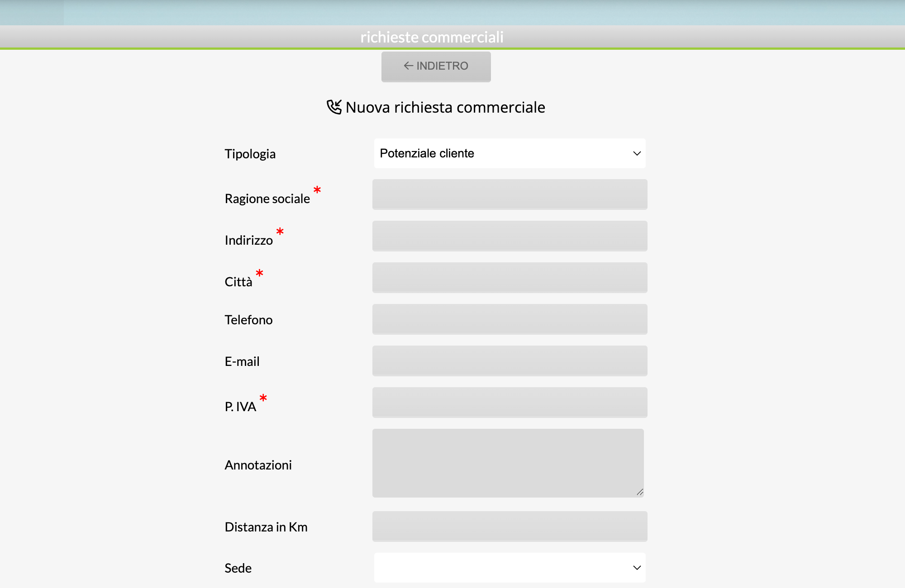Screen dimensions: 905x588
Task: Click the Tipologia dropdown chevron arrow
Action: 637,153
